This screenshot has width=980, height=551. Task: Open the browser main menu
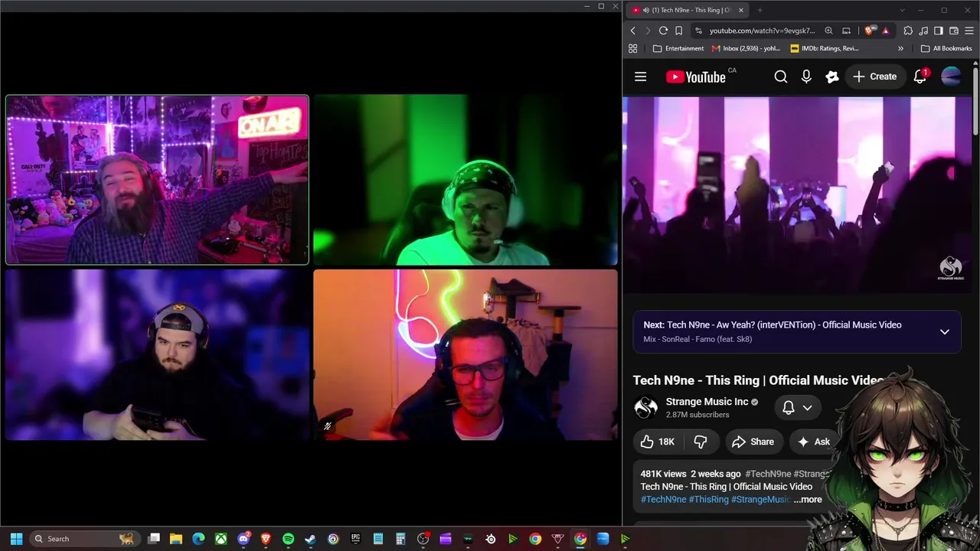point(969,31)
